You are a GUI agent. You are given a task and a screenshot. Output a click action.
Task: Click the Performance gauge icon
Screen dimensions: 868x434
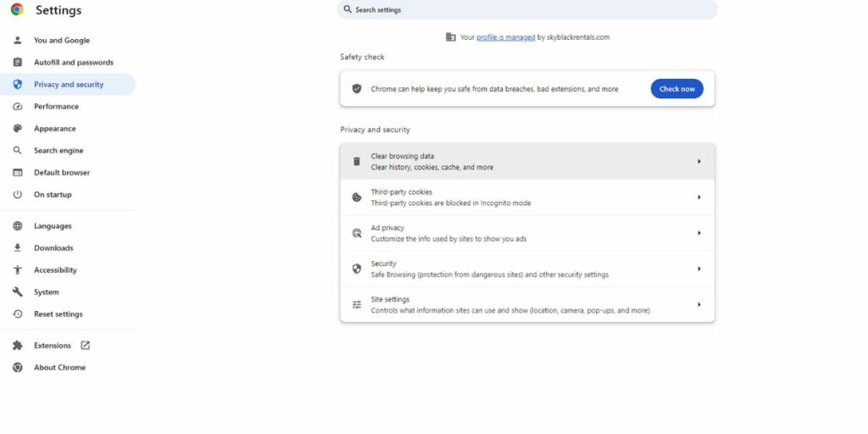click(x=18, y=106)
